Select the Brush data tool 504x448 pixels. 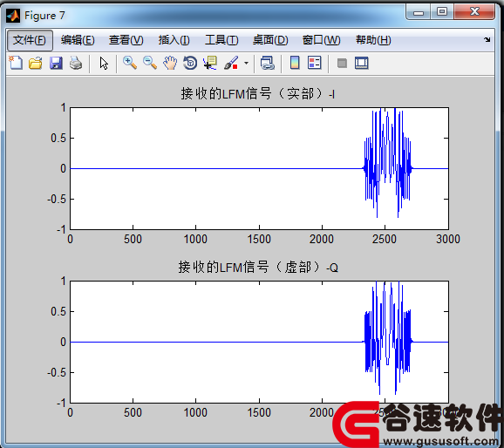231,63
